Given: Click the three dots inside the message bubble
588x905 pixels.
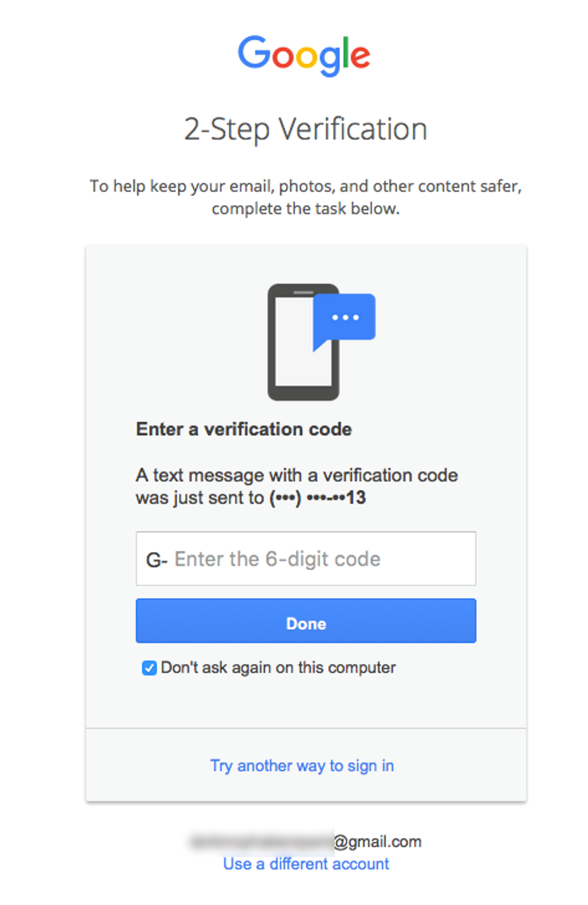Looking at the screenshot, I should 346,317.
